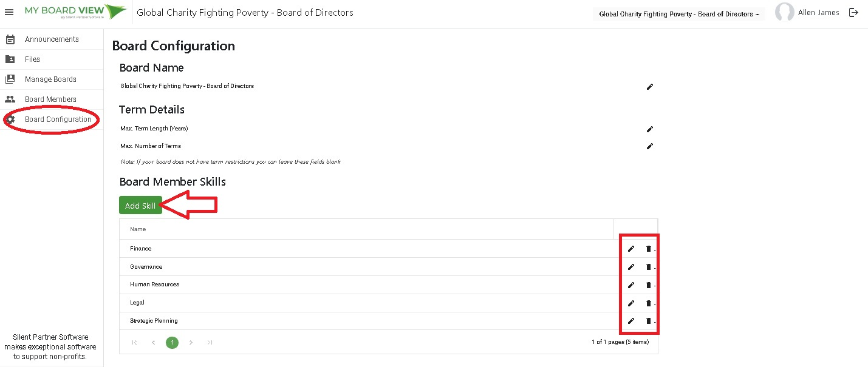Click the user avatar picture
The height and width of the screenshot is (367, 868).
click(784, 13)
